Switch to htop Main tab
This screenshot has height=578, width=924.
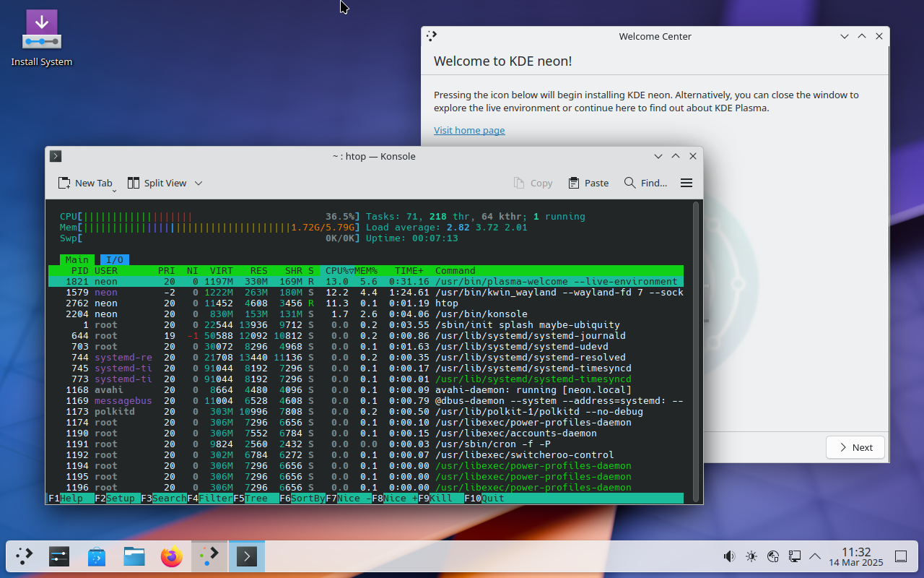[77, 259]
